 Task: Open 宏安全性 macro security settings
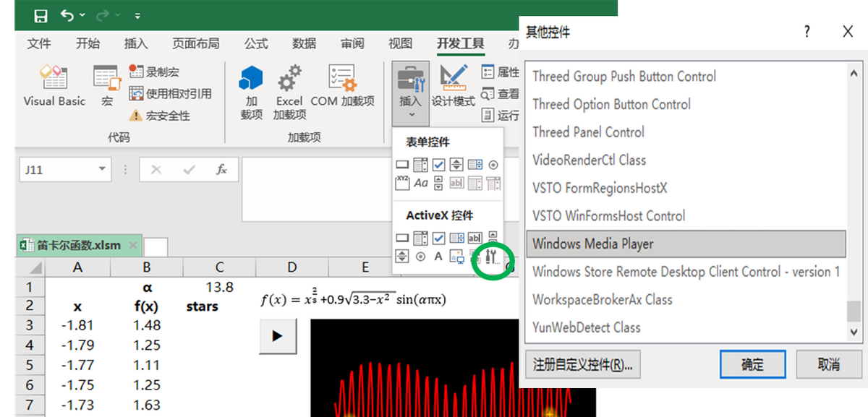(160, 115)
